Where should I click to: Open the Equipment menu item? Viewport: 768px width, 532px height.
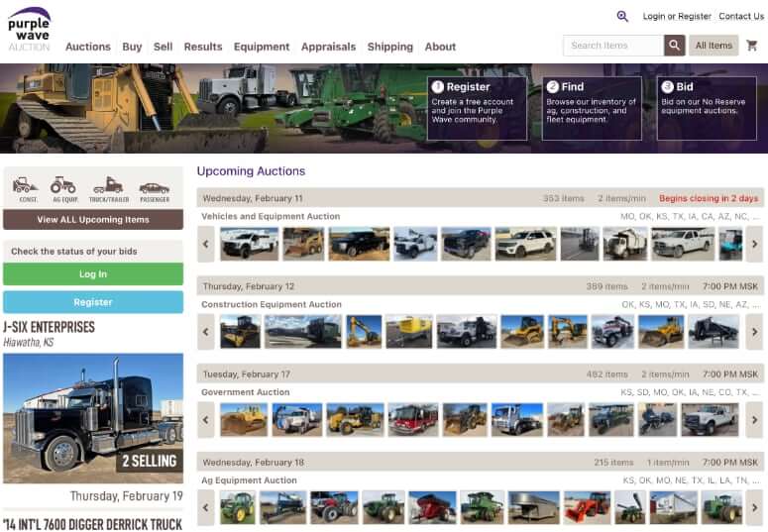tap(262, 47)
